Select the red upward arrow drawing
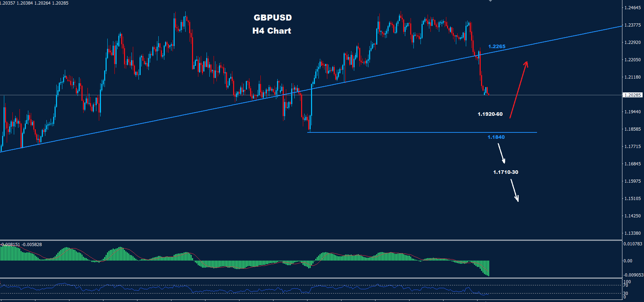Image resolution: width=644 pixels, height=302 pixels. 519,90
